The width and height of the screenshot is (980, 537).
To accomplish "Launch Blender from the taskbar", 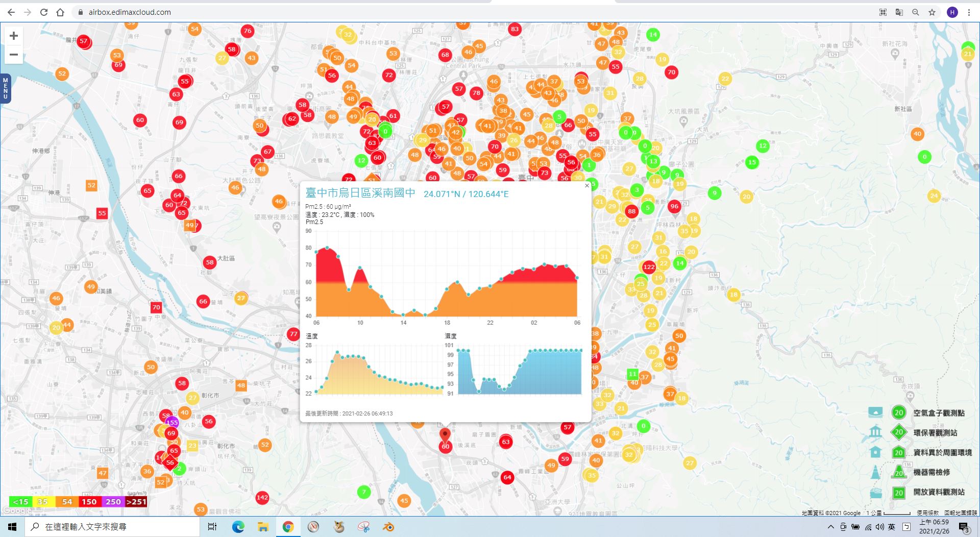I will [388, 527].
